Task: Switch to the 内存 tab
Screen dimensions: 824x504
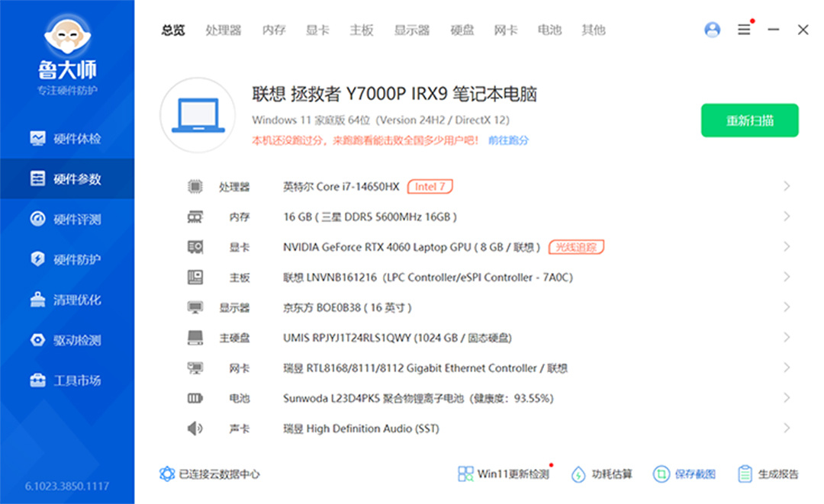Action: (x=274, y=30)
